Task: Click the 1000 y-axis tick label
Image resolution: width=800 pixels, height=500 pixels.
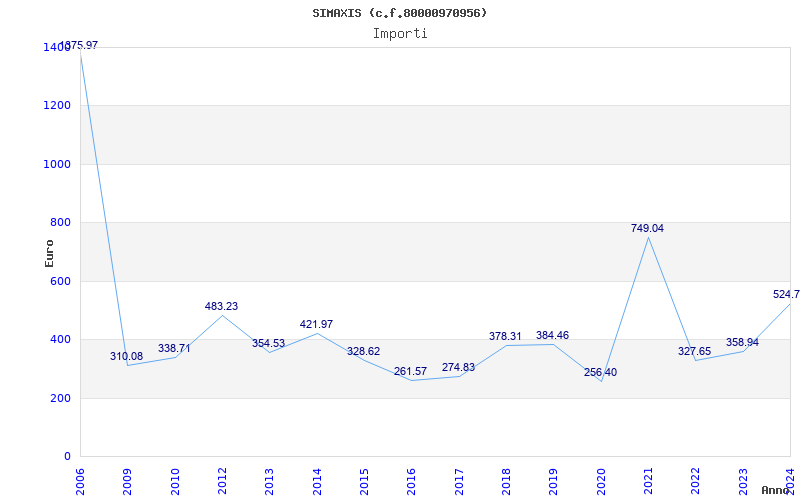Action: (57, 164)
